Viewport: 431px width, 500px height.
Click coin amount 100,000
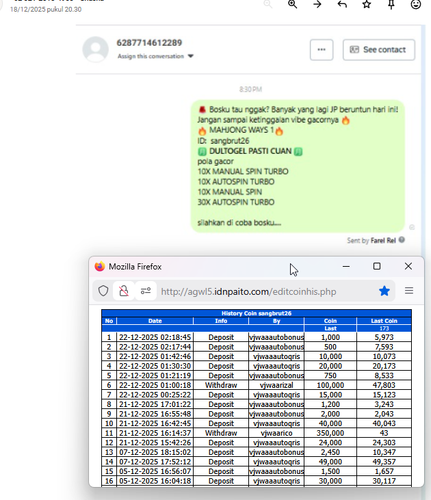coord(330,385)
